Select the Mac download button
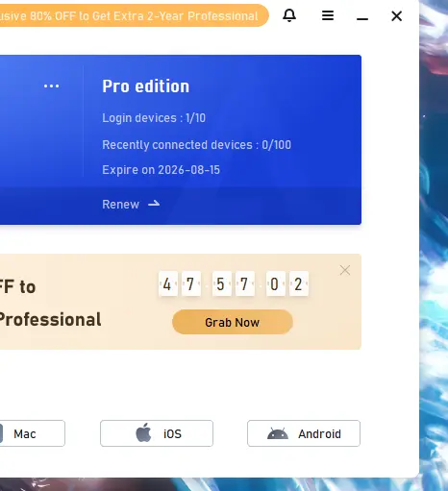The height and width of the screenshot is (491, 448). tap(32, 433)
